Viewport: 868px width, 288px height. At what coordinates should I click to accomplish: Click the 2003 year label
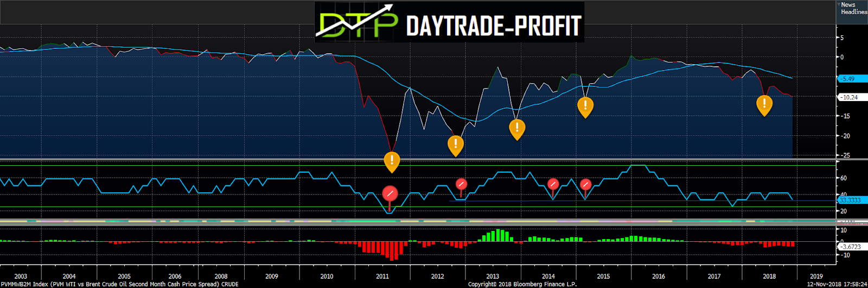click(21, 276)
